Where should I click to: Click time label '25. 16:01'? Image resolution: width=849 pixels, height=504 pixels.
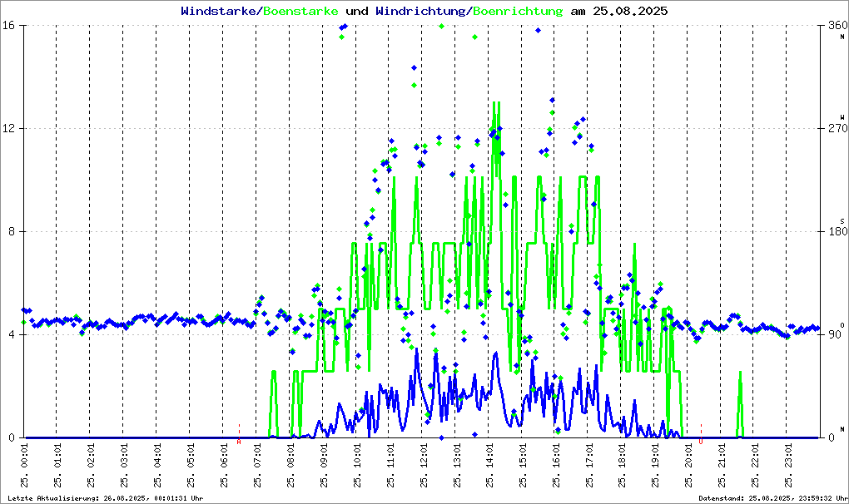click(555, 466)
